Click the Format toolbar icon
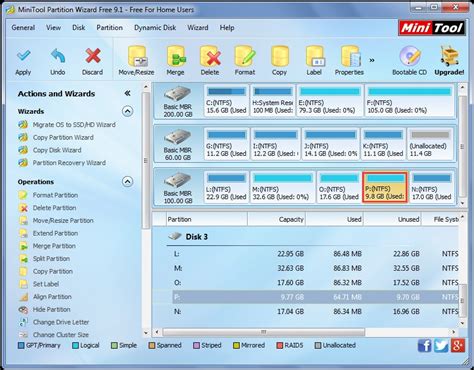The height and width of the screenshot is (370, 474). tap(245, 56)
